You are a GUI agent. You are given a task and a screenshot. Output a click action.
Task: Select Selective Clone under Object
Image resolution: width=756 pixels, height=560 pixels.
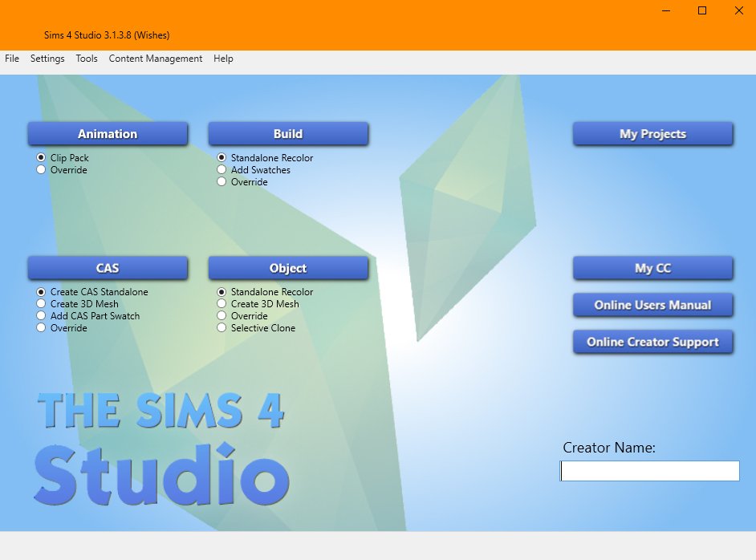(222, 328)
